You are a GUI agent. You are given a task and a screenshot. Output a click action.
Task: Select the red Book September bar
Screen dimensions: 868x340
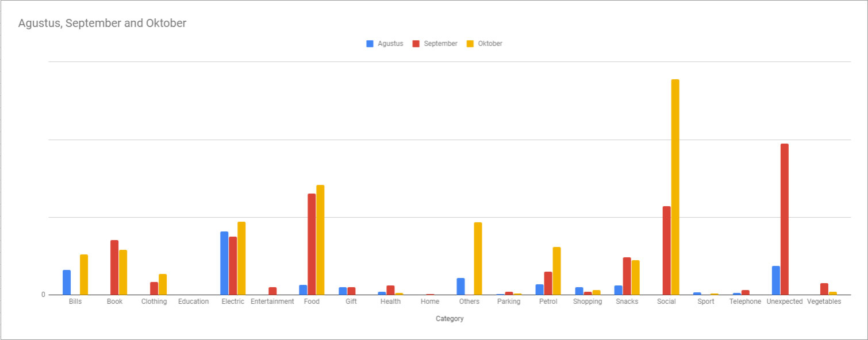(x=114, y=267)
